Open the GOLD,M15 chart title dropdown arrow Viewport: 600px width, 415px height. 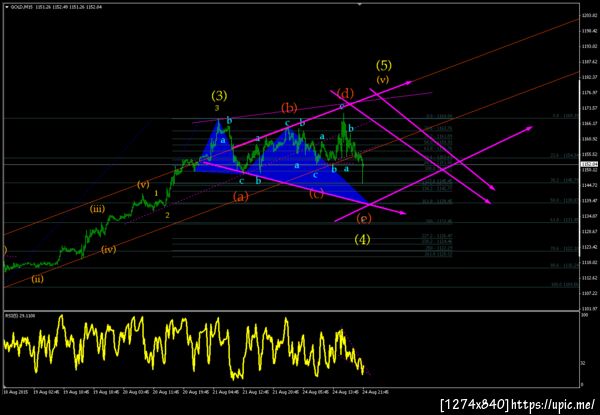pos(7,7)
